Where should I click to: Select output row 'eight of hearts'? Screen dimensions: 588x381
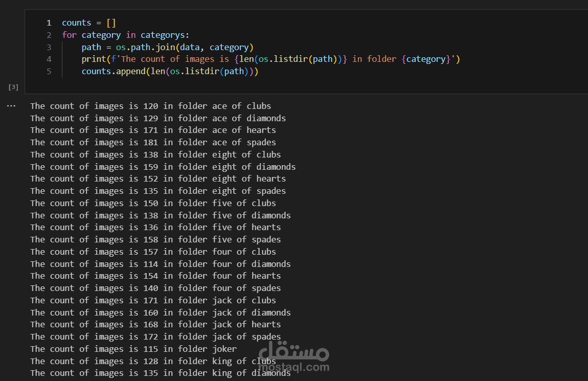point(159,179)
